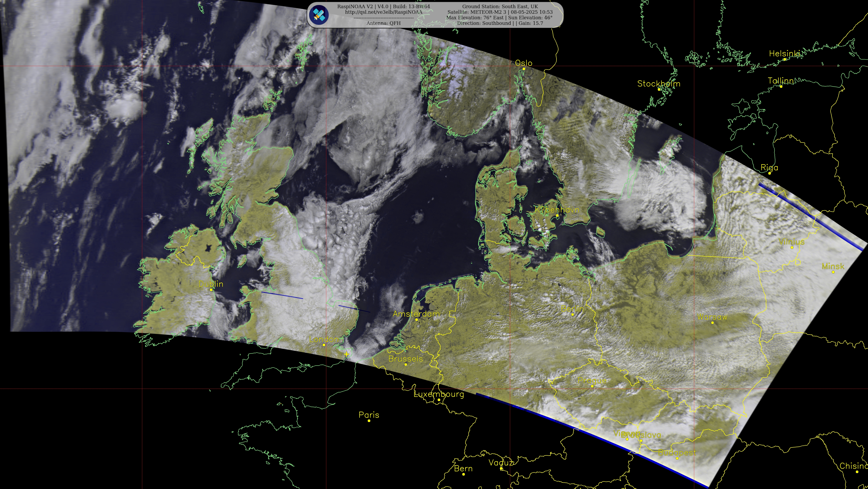Click the Helsinki city label
This screenshot has width=868, height=489.
[784, 54]
